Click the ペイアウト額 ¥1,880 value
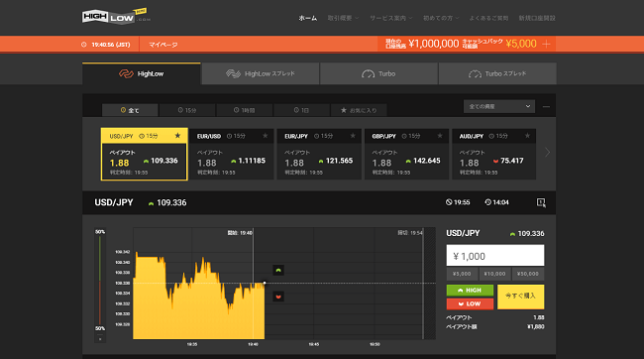Screen dimensions: 644x359 click(536, 327)
